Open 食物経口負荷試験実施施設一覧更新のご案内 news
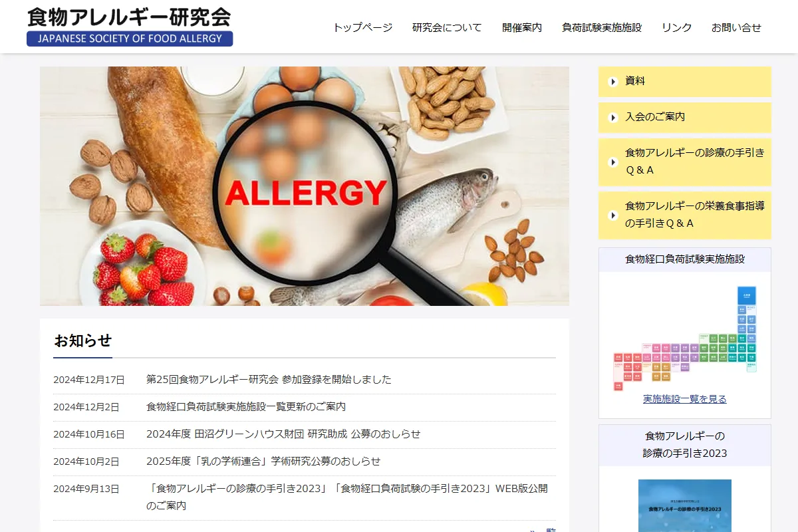Screen dimensions: 798x532 pyautogui.click(x=246, y=407)
